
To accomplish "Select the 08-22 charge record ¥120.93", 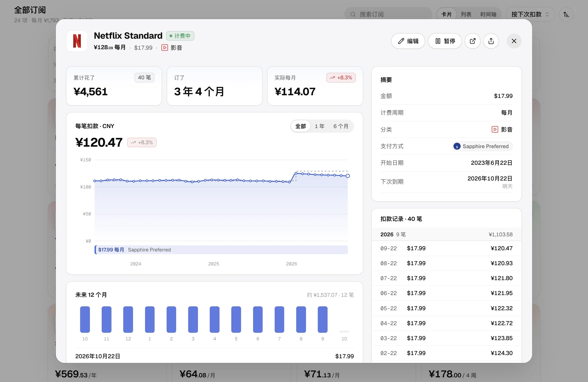I will click(446, 263).
